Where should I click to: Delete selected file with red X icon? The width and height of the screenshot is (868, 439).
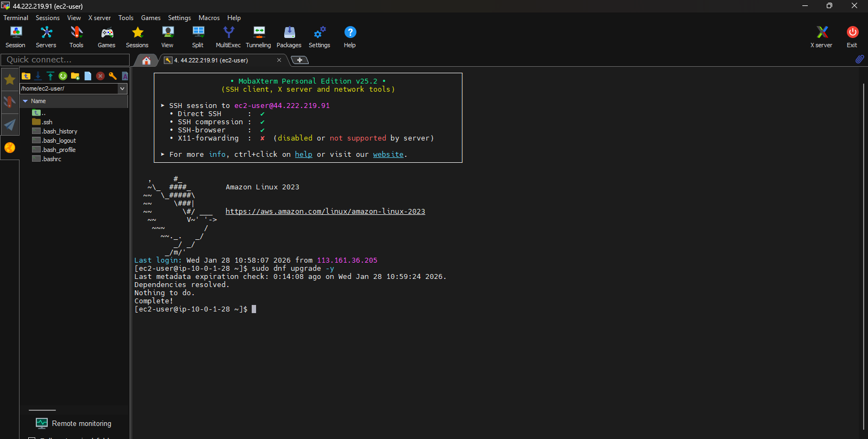(100, 76)
